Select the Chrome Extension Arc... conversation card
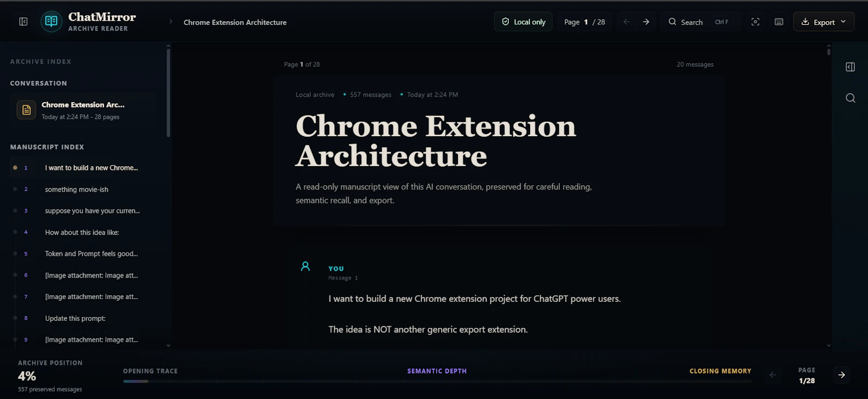The height and width of the screenshot is (399, 868). point(82,110)
